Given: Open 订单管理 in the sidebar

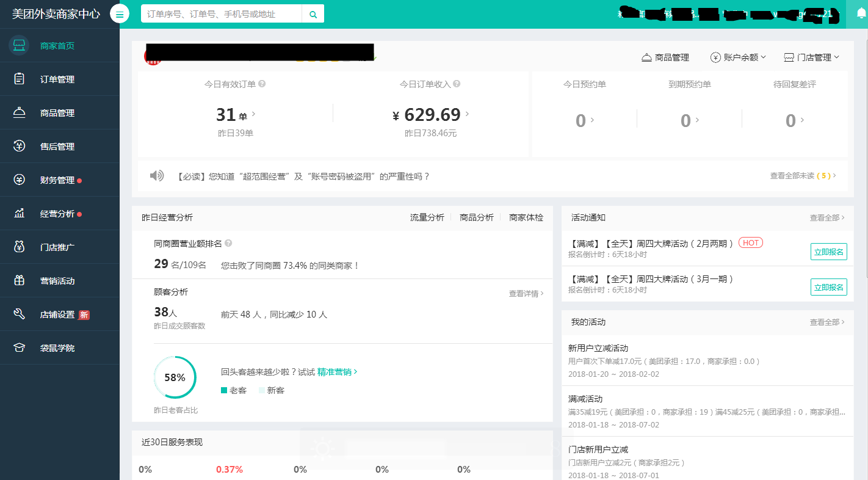Looking at the screenshot, I should (x=60, y=79).
